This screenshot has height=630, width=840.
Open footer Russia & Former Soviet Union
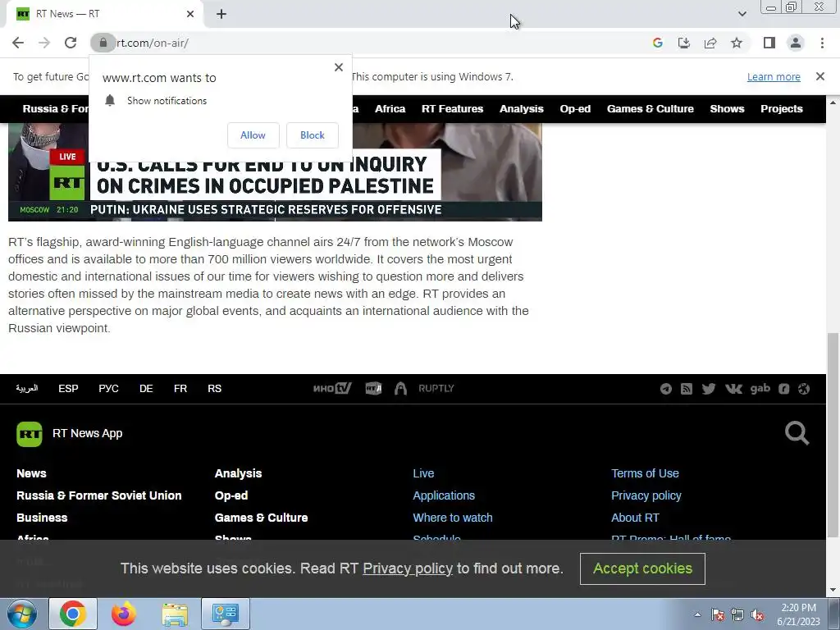pyautogui.click(x=98, y=495)
